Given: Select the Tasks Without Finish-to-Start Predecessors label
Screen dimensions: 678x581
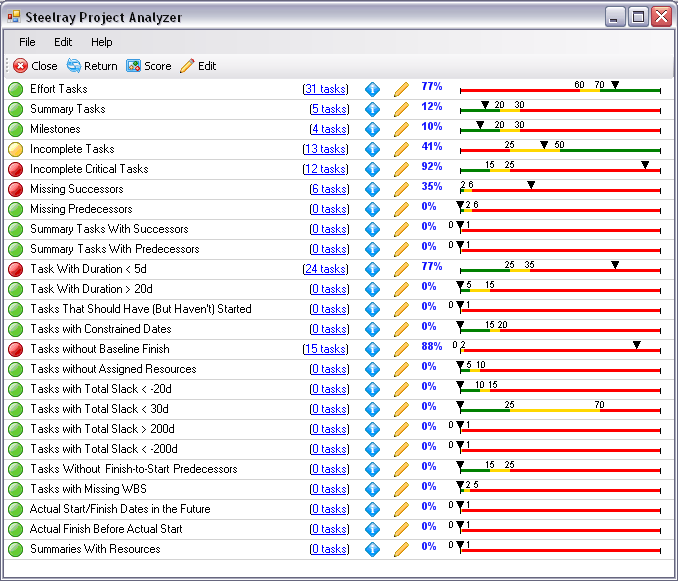Looking at the screenshot, I should (134, 469).
